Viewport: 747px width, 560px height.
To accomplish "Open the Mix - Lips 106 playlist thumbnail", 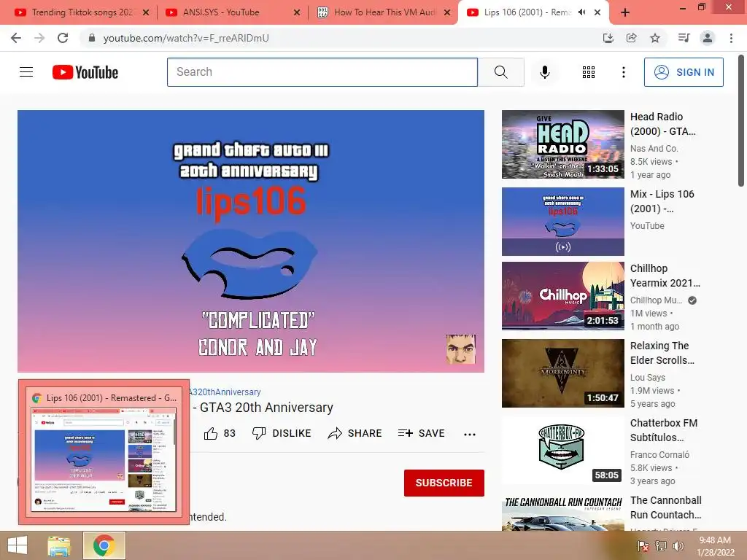I will [562, 222].
